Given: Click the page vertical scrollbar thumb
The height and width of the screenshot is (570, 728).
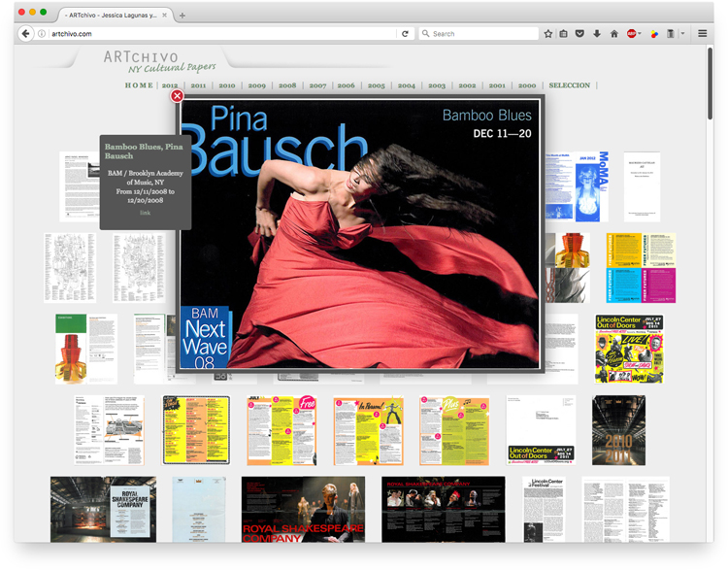Looking at the screenshot, I should 710,84.
